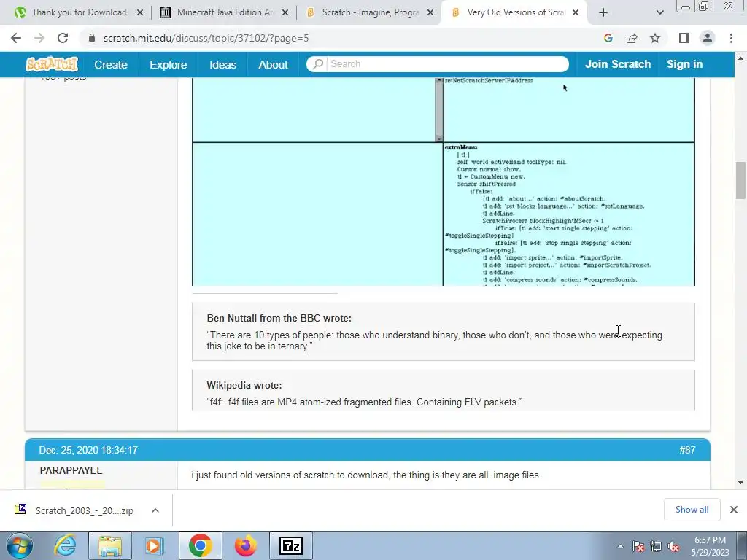Launch Firefox from the taskbar
The height and width of the screenshot is (560, 747).
245,545
